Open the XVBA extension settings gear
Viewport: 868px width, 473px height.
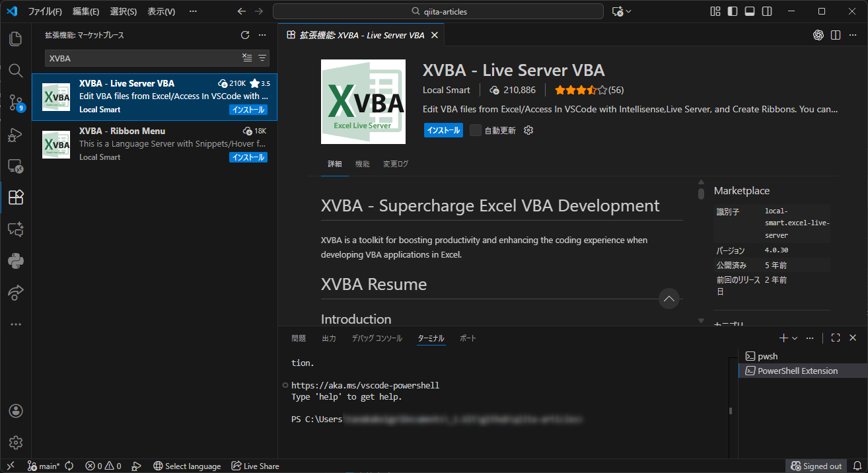(528, 130)
